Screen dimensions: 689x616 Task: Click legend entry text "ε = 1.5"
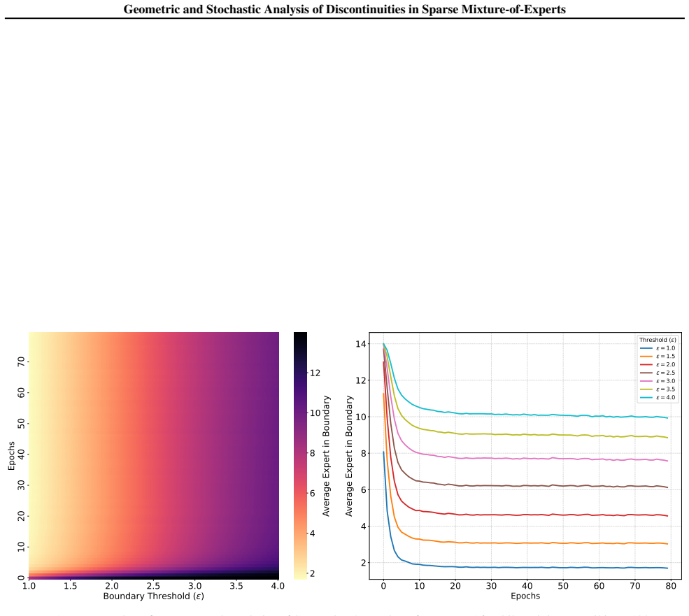point(665,357)
